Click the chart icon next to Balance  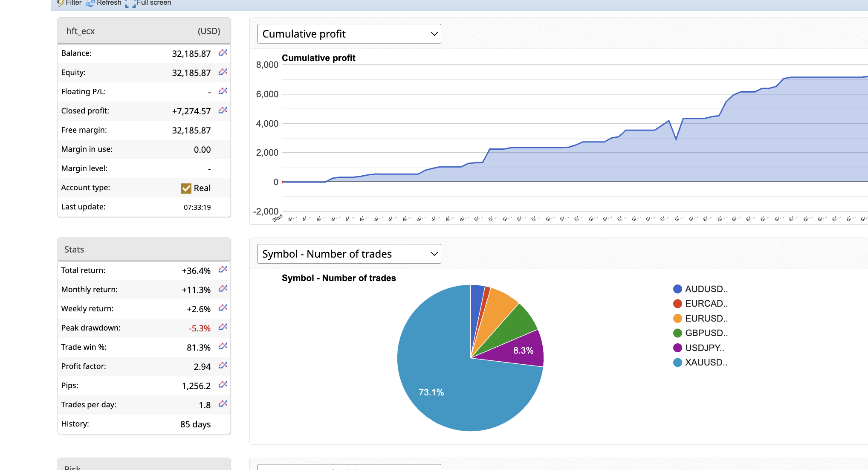[223, 53]
